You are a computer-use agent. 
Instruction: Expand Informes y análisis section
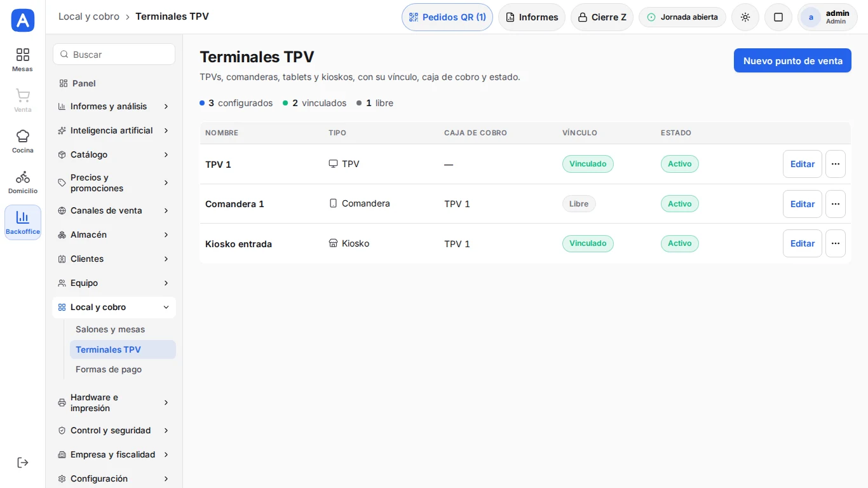(x=114, y=106)
